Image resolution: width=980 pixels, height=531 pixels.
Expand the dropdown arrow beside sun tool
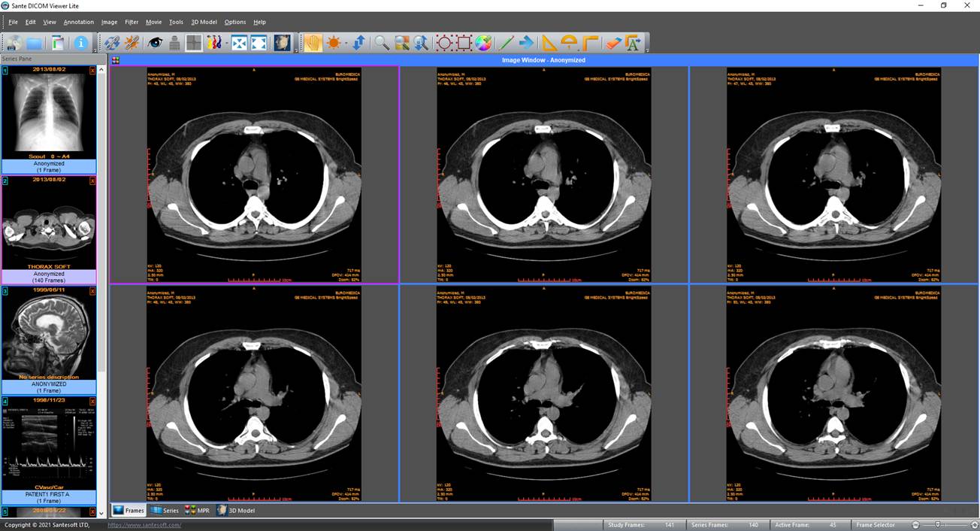pos(346,43)
